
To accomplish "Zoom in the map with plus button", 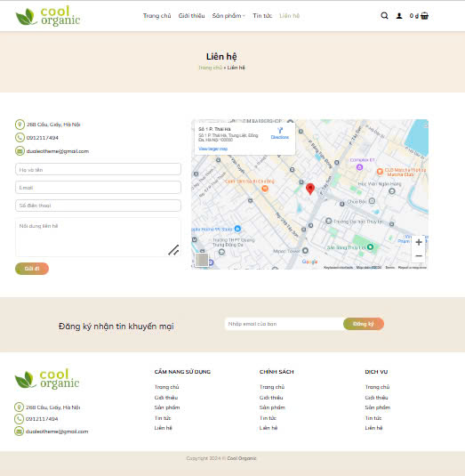I will click(419, 242).
